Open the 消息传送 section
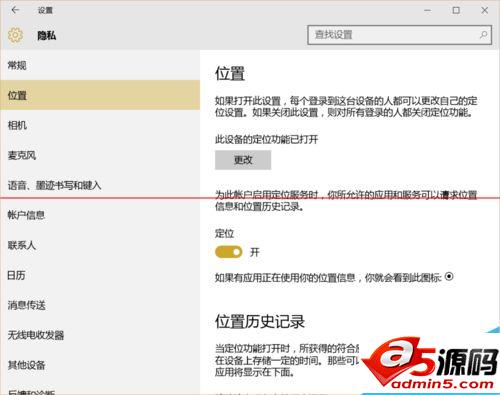 (100, 305)
